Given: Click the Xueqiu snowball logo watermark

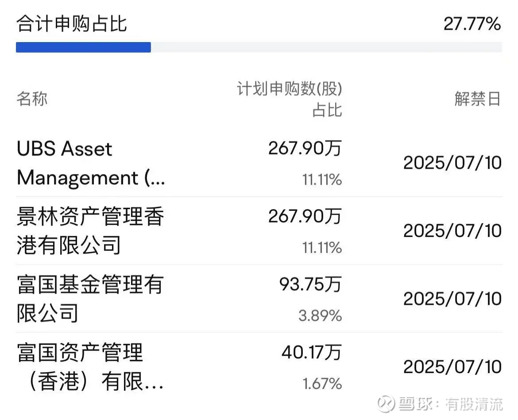Looking at the screenshot, I should (x=386, y=404).
